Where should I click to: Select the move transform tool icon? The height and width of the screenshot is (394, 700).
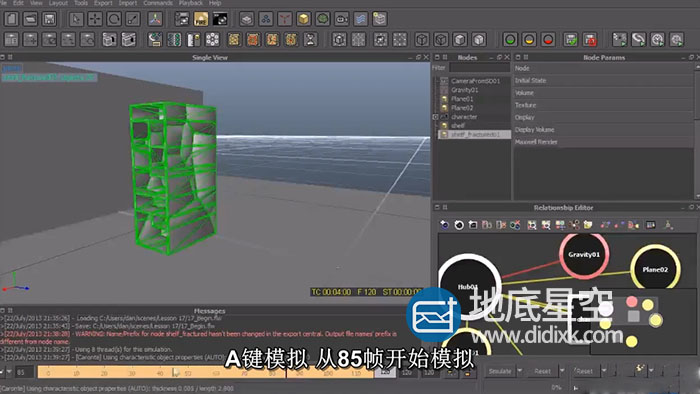pyautogui.click(x=95, y=19)
